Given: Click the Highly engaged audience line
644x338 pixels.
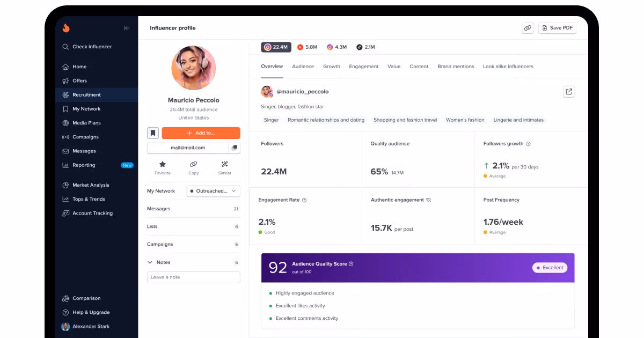Looking at the screenshot, I should pos(305,293).
